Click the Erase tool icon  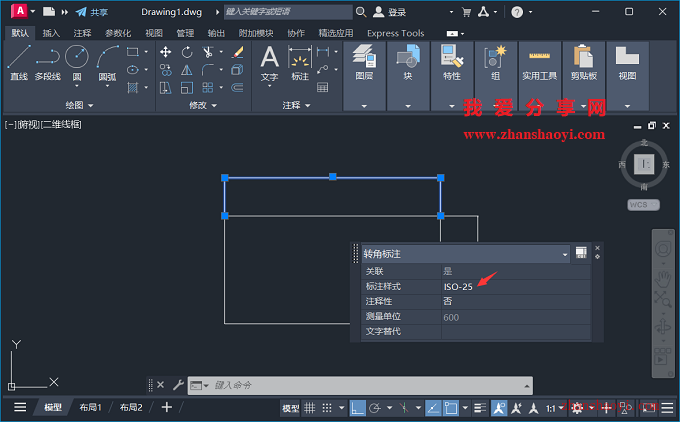pyautogui.click(x=237, y=52)
